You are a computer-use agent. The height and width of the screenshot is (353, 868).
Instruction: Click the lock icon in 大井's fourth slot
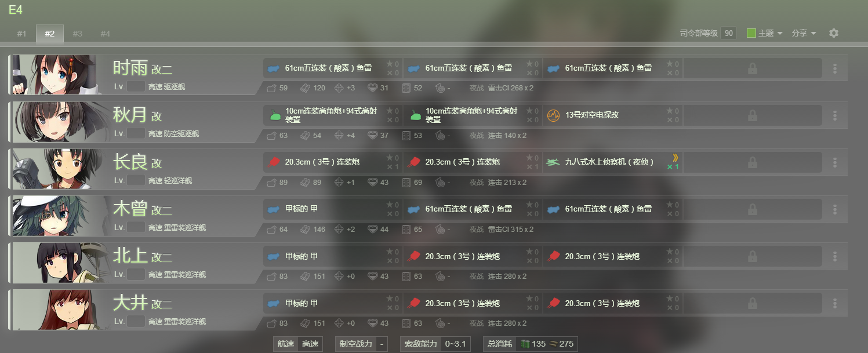pyautogui.click(x=752, y=303)
